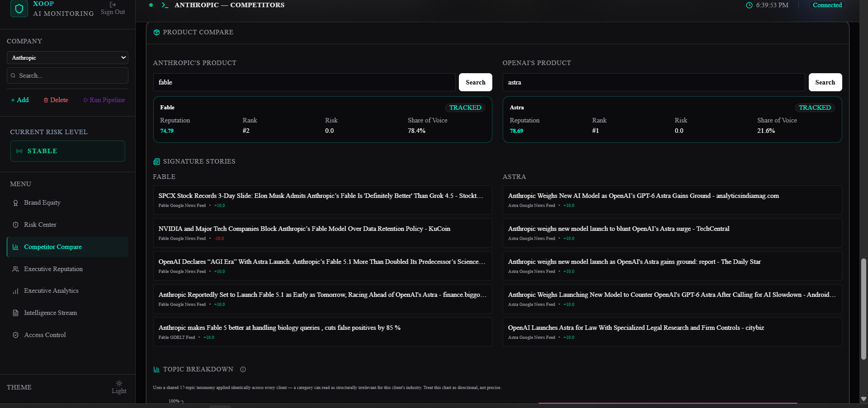Open the TechCentral Astra surge story
The image size is (868, 408).
pyautogui.click(x=672, y=233)
